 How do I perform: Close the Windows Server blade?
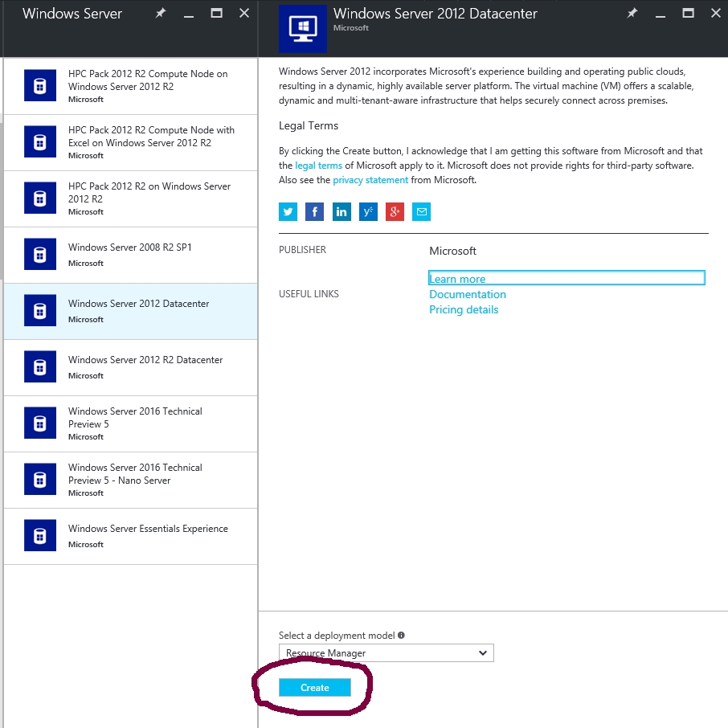point(244,13)
